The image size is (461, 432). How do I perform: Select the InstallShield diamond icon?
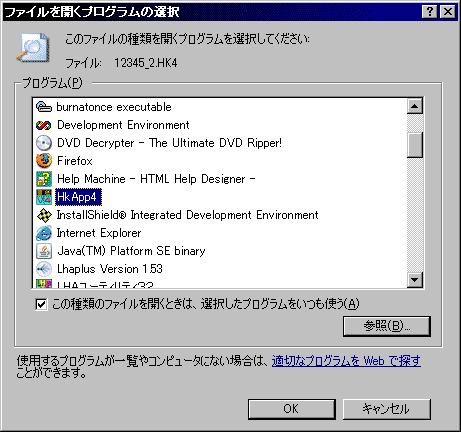(x=44, y=215)
